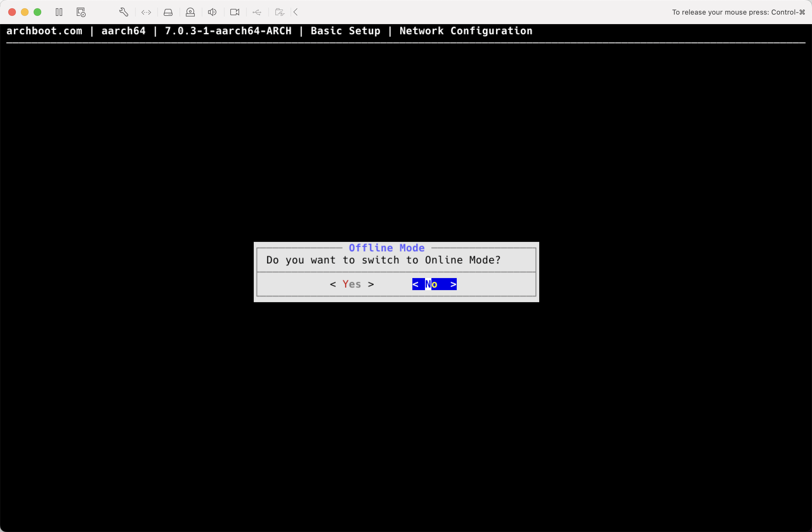Click the 'aarch64' architecture header text

(123, 31)
